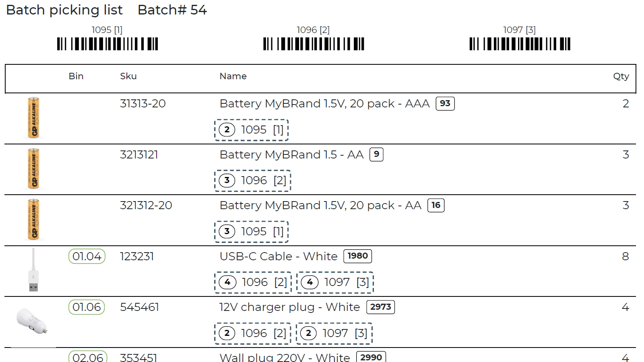
Task: Click the 01.06 bin badge
Action: pyautogui.click(x=87, y=307)
